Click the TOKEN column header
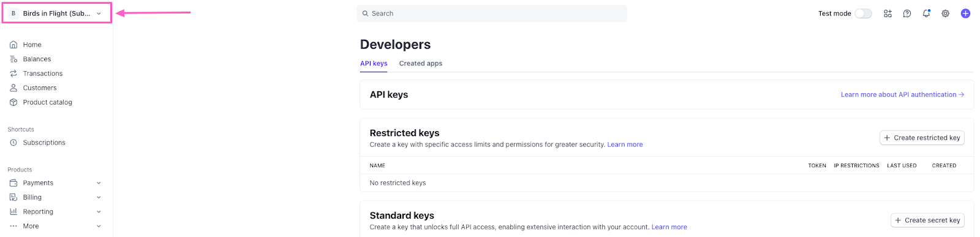 [817, 166]
